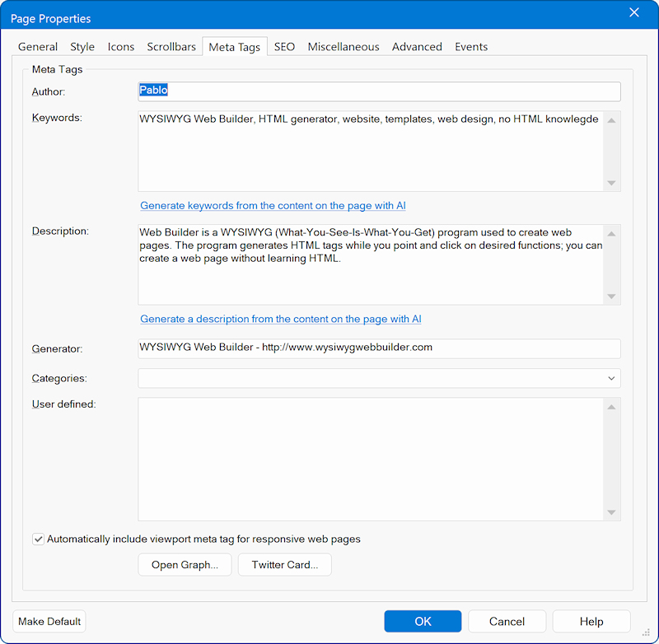Confirm changes with the OK button
Screen dimensions: 659x644
click(423, 622)
